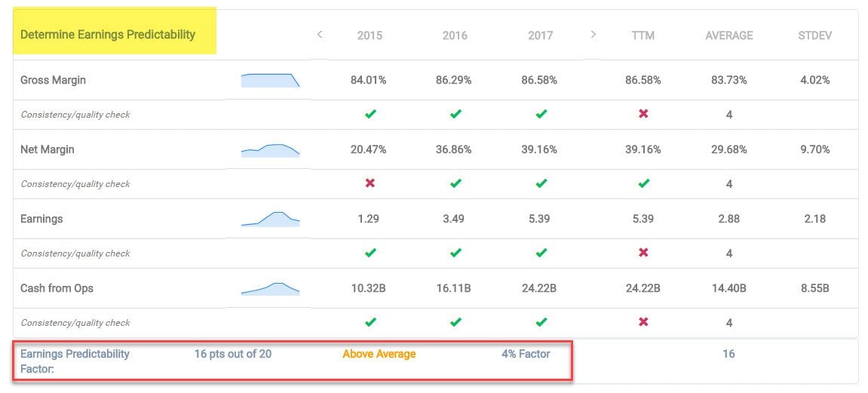Click the red X for Gross Margin TTM
Viewport: 868px width, 393px height.
pyautogui.click(x=643, y=115)
